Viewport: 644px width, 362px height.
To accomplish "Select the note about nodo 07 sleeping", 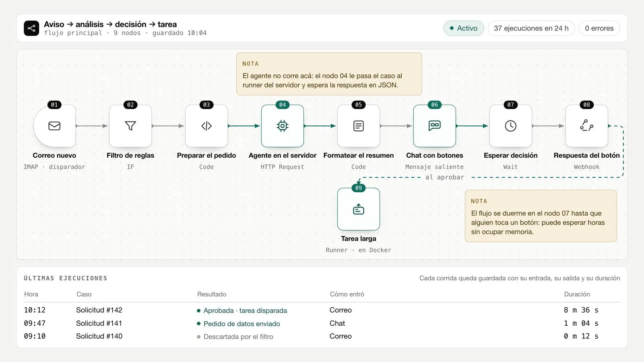I will tap(541, 216).
